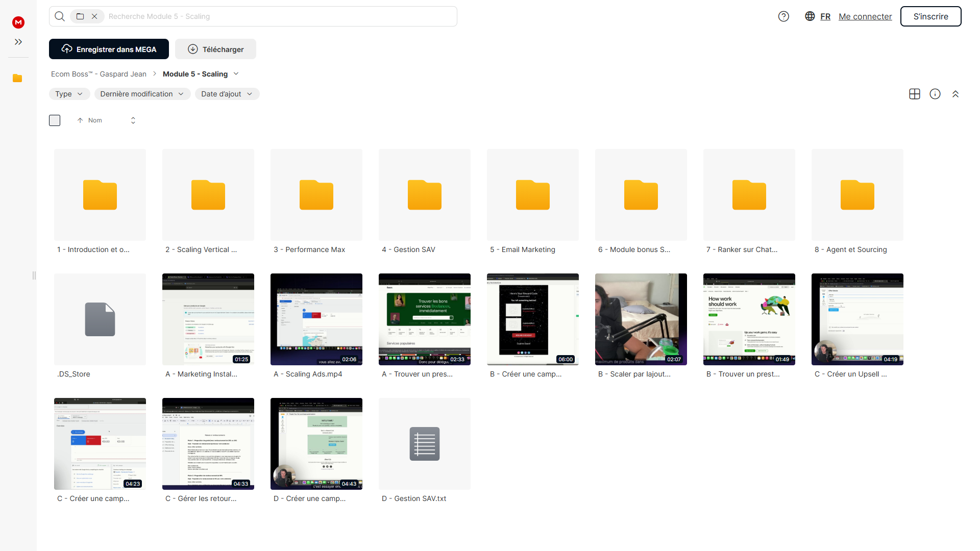
Task: Open the cloud drive folder icon in sidebar
Action: click(17, 78)
